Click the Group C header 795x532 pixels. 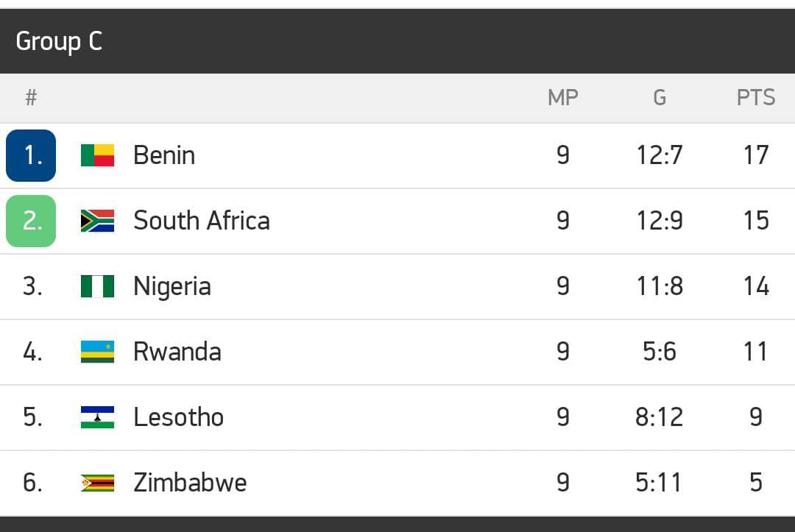pyautogui.click(x=59, y=41)
